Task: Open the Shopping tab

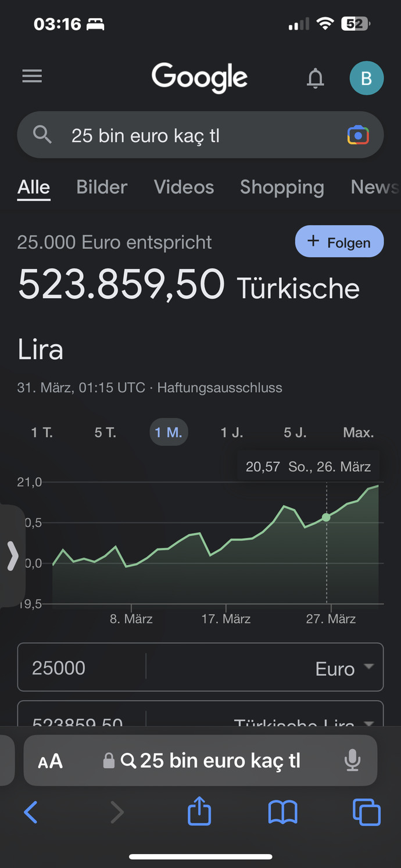Action: [282, 187]
